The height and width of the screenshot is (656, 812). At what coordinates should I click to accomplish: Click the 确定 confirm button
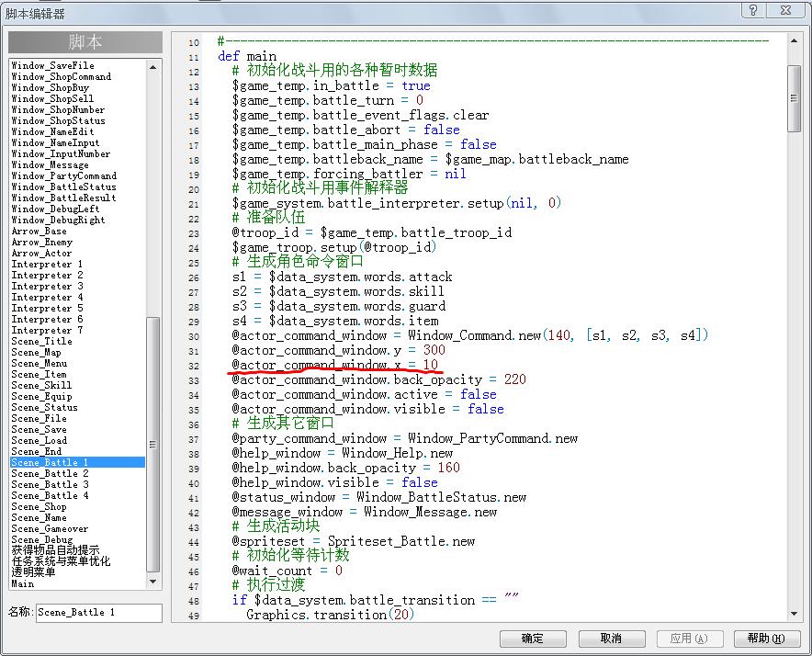coord(533,639)
